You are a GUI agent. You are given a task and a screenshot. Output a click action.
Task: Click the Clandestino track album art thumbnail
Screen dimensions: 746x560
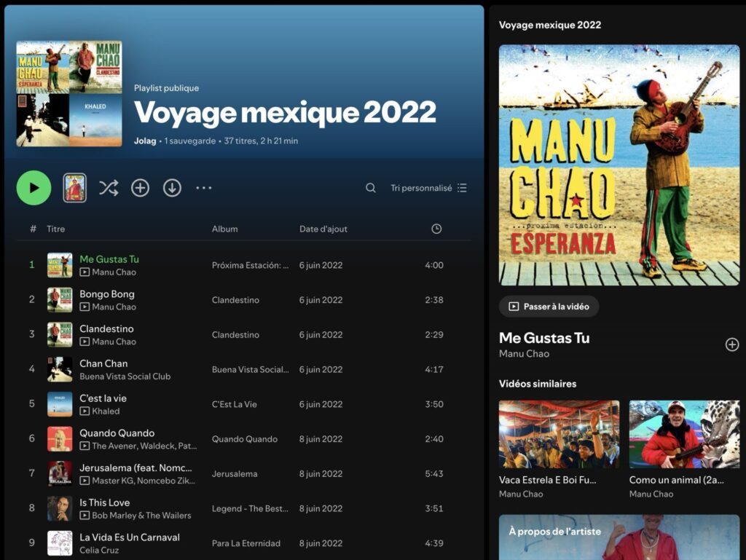(60, 335)
